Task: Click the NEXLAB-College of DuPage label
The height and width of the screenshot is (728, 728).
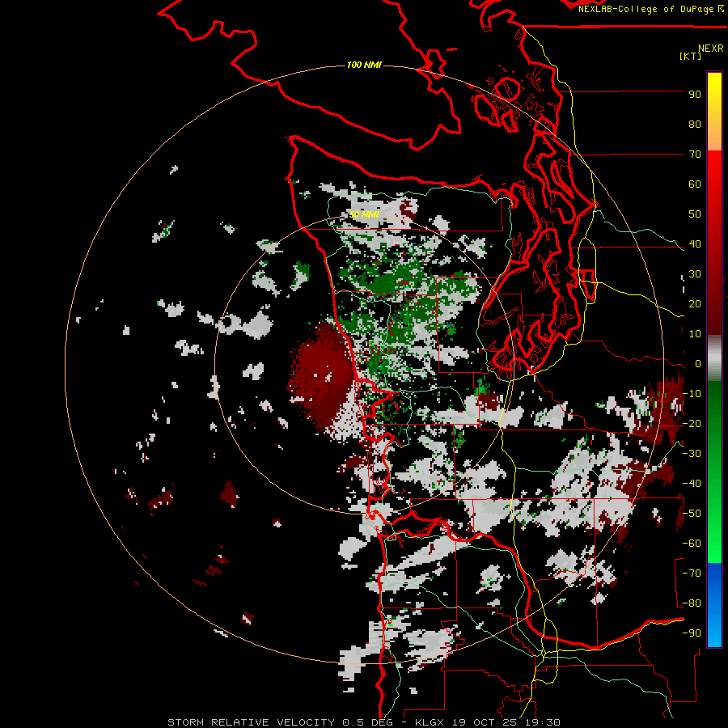Action: click(650, 9)
